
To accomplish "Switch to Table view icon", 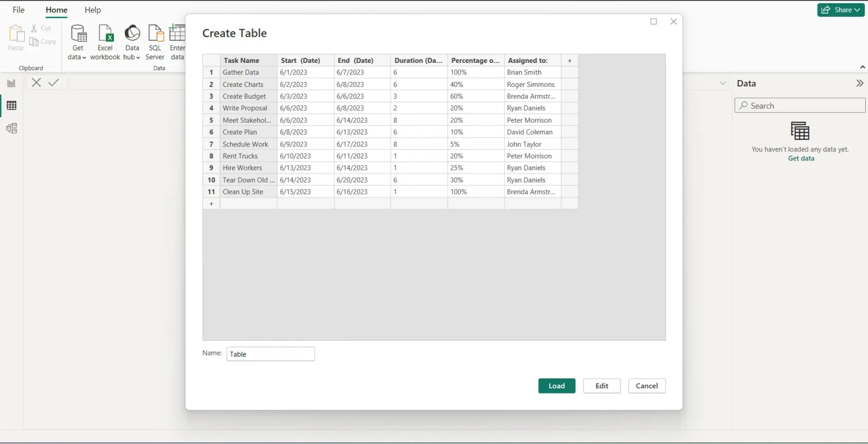I will tap(11, 106).
